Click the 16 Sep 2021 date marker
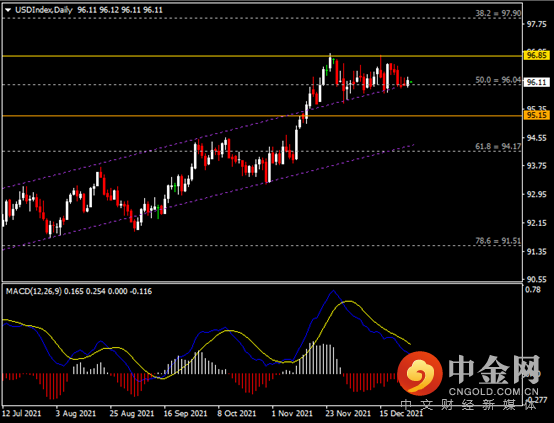This screenshot has height=423, width=554. pos(185,413)
